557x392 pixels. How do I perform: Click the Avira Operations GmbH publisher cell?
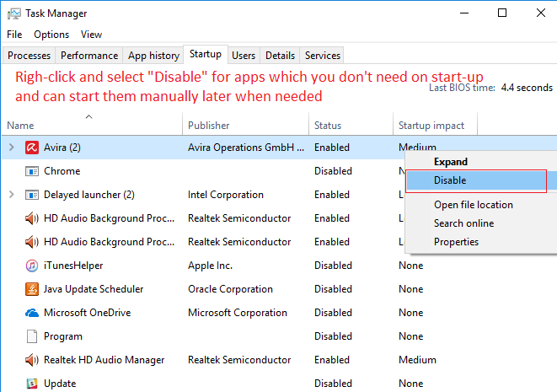(x=246, y=148)
